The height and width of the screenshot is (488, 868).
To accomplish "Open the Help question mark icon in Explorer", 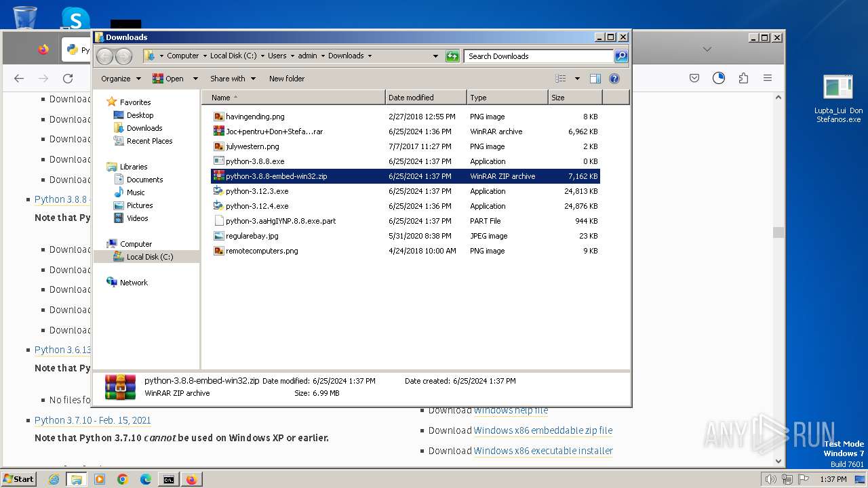I will click(614, 79).
